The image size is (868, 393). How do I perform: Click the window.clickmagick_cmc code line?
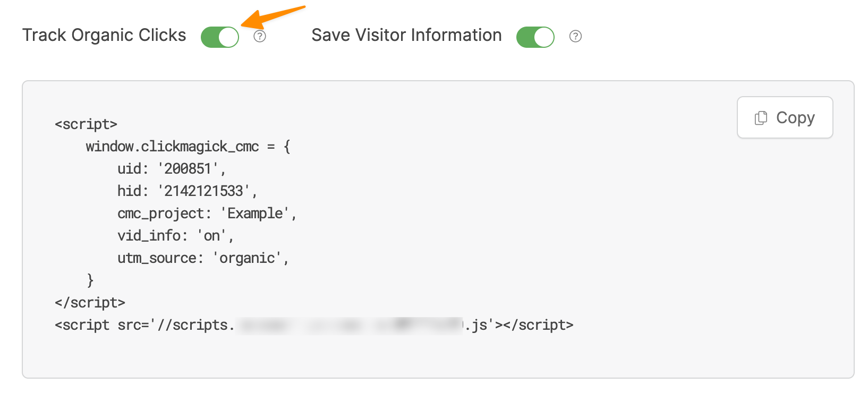[x=188, y=147]
